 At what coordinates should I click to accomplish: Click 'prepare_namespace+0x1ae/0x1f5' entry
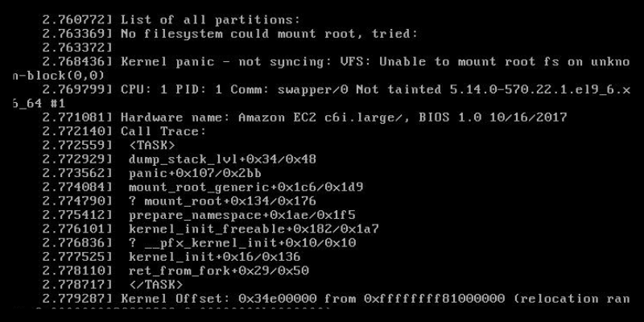242,215
